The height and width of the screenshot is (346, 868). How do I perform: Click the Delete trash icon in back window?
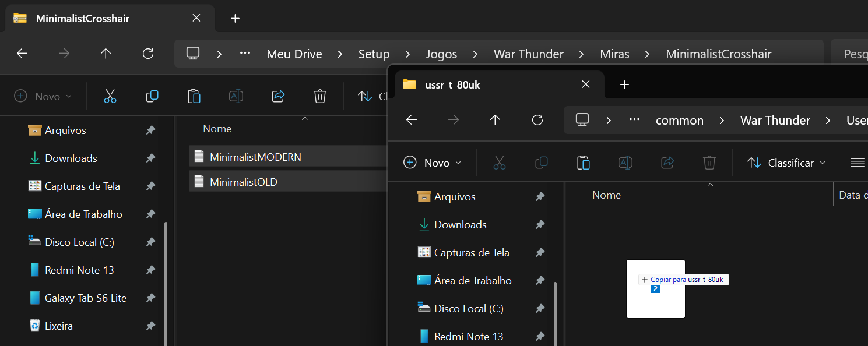[320, 96]
